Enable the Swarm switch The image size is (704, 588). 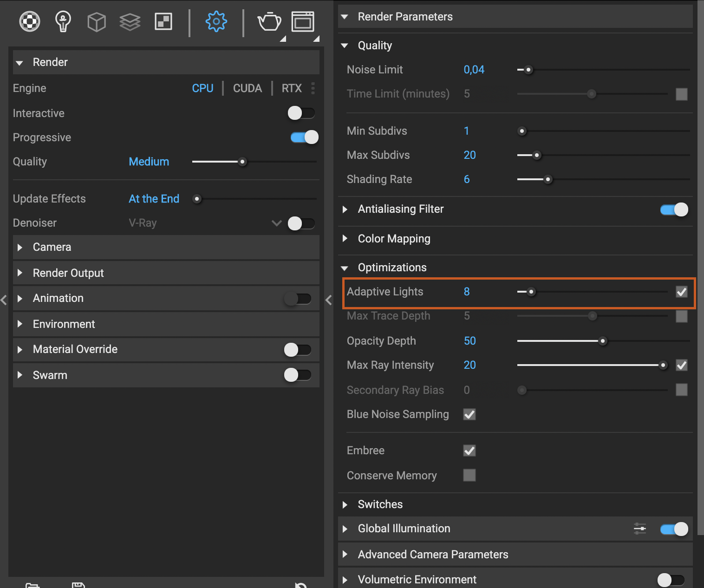click(x=298, y=375)
